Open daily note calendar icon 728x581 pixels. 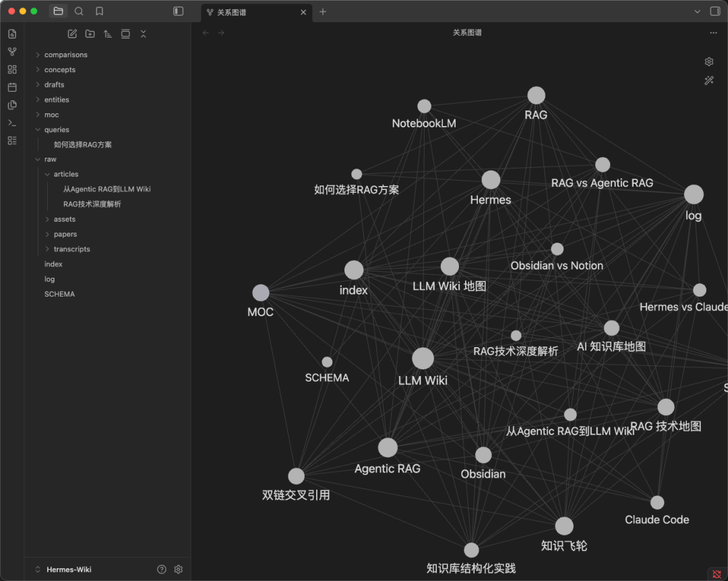tap(13, 88)
